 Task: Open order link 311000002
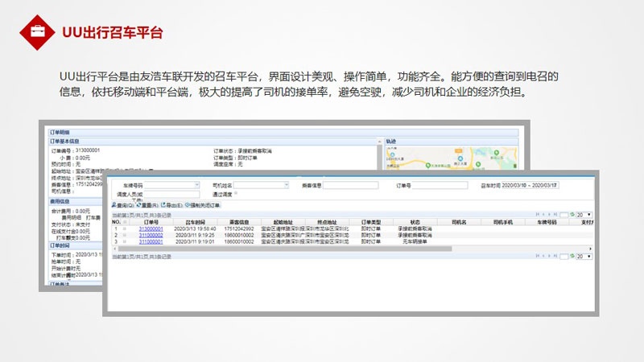click(x=151, y=235)
